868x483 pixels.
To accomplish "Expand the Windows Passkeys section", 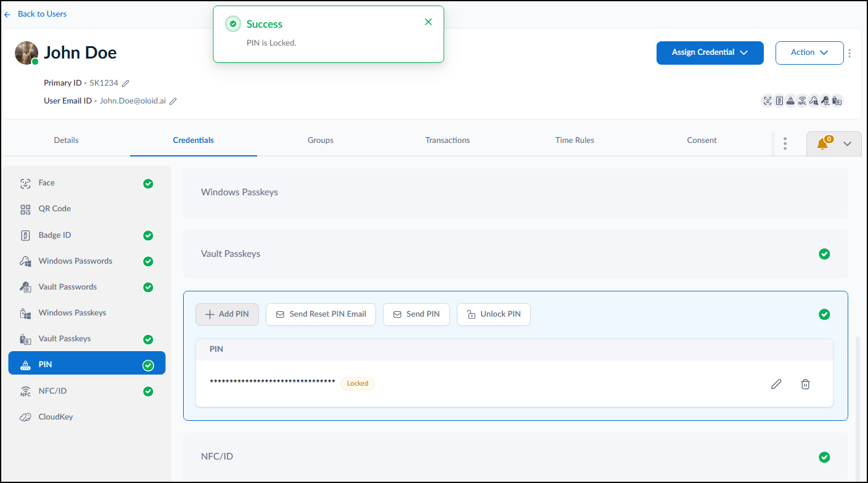I will 515,193.
